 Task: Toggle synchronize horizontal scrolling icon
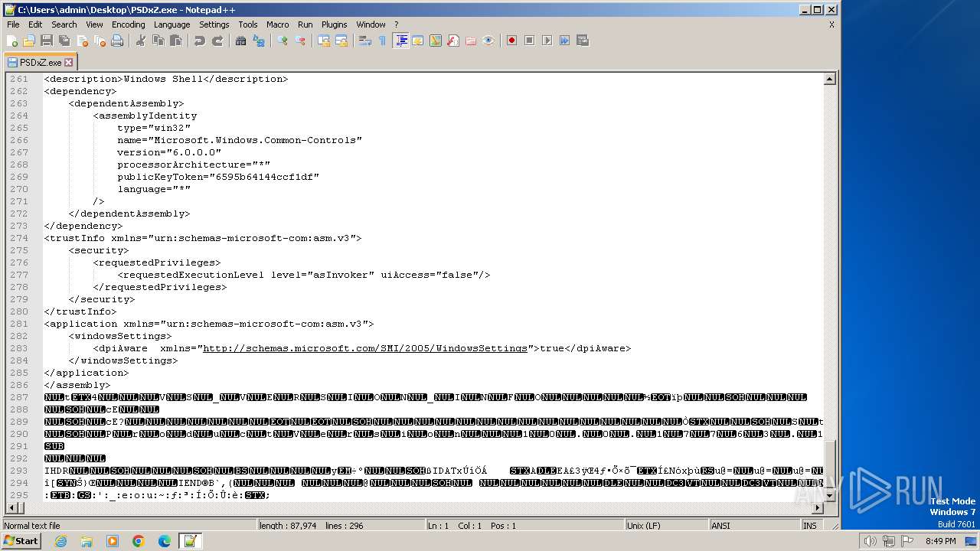[x=341, y=41]
